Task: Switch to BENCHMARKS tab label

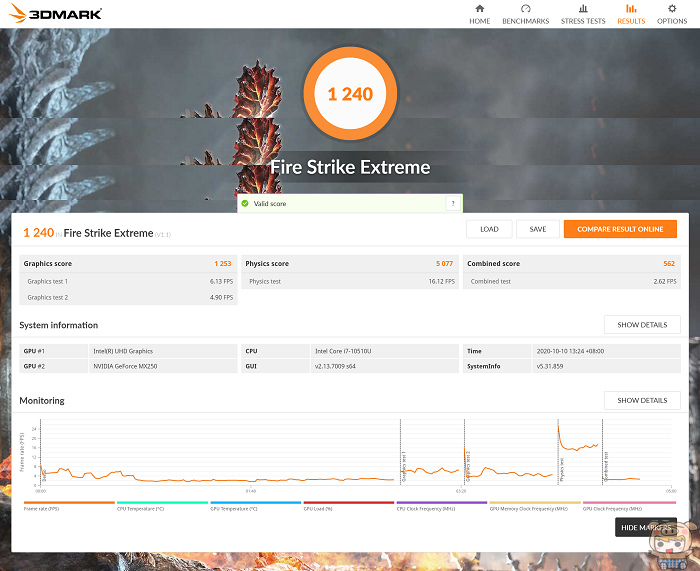Action: click(525, 21)
